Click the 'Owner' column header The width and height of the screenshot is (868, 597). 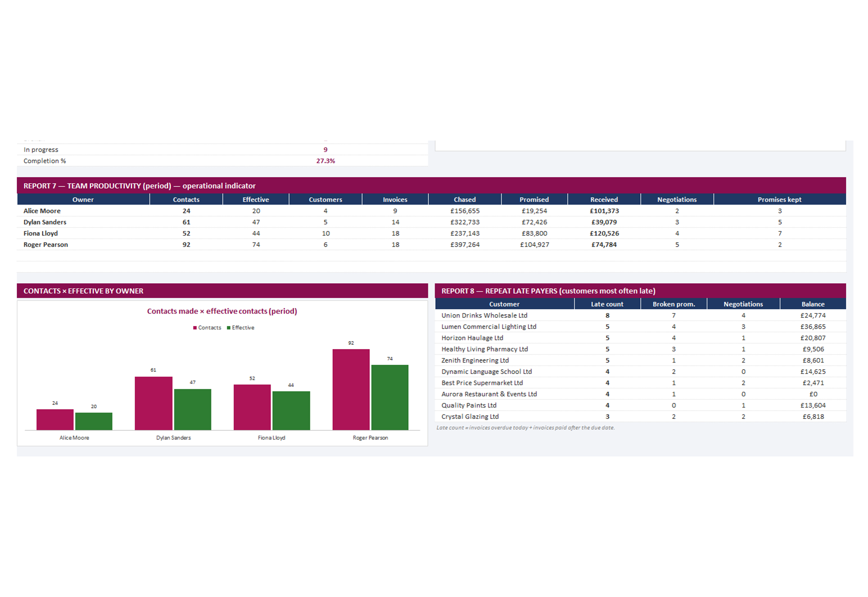click(x=83, y=200)
